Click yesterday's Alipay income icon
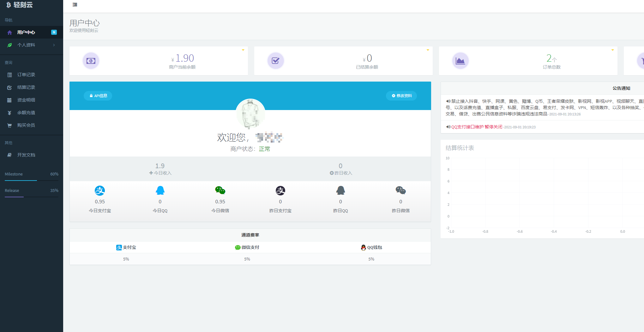This screenshot has width=644, height=332. (280, 191)
